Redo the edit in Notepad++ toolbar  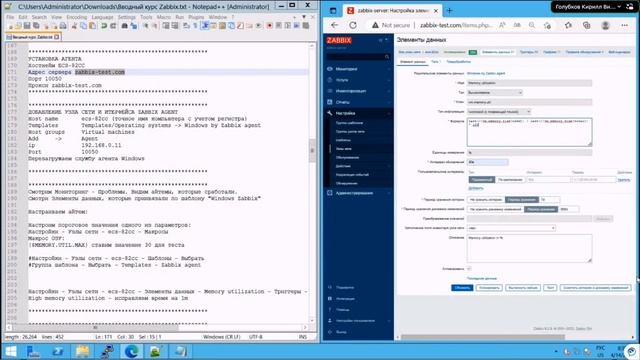click(113, 26)
